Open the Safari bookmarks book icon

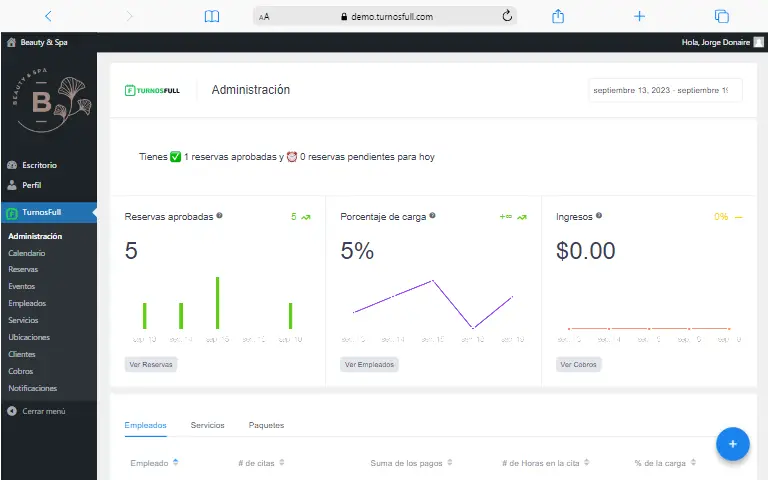211,16
